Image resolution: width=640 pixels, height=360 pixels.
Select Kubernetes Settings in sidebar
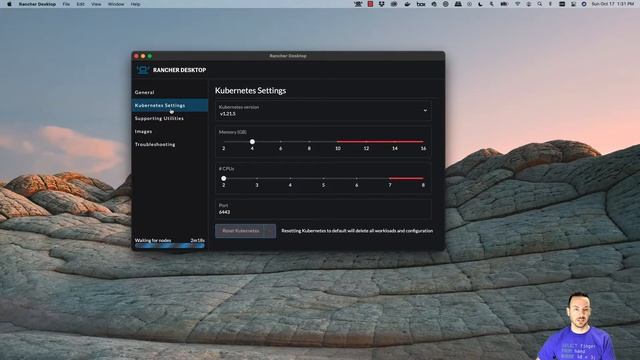[x=170, y=105]
